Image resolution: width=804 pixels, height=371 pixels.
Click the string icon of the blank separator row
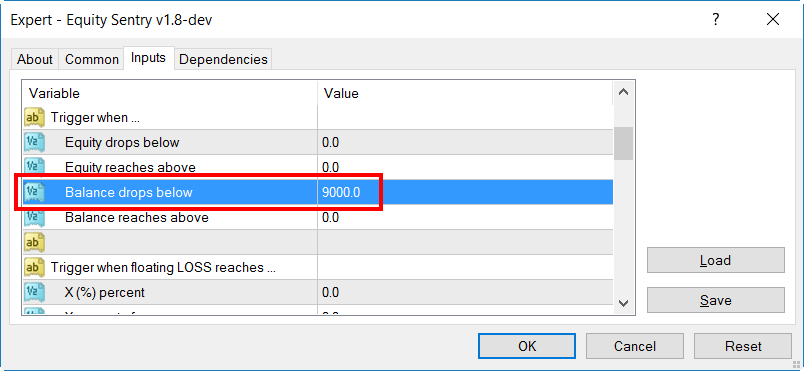[34, 242]
